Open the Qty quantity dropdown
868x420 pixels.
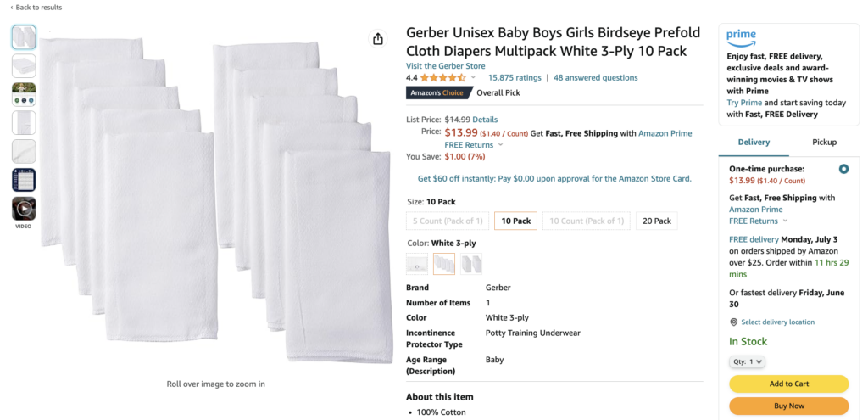(x=748, y=361)
